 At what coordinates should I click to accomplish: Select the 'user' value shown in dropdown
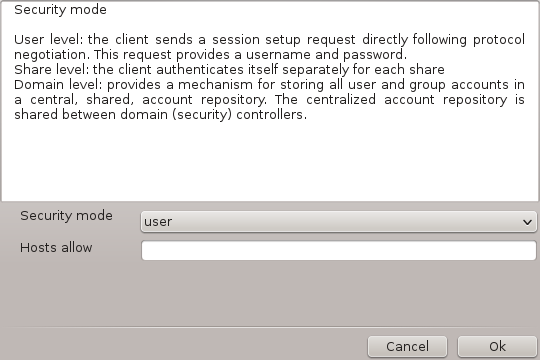(x=158, y=222)
